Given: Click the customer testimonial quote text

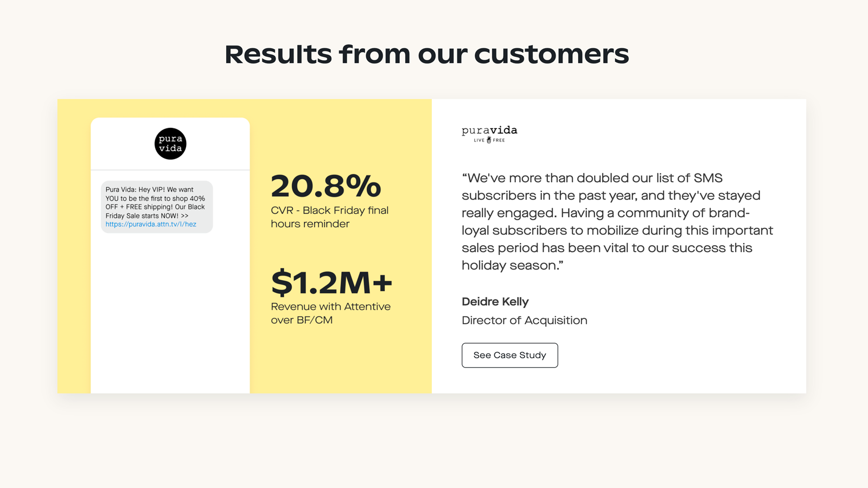Looking at the screenshot, I should tap(617, 221).
